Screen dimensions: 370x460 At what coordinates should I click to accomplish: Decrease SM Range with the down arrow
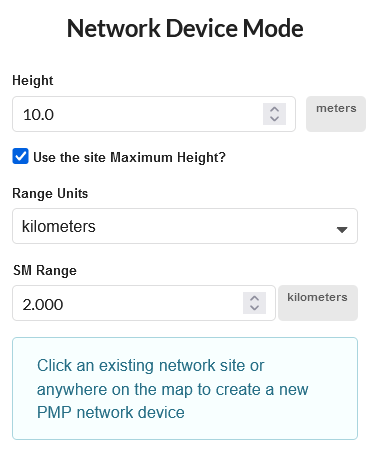tap(254, 308)
